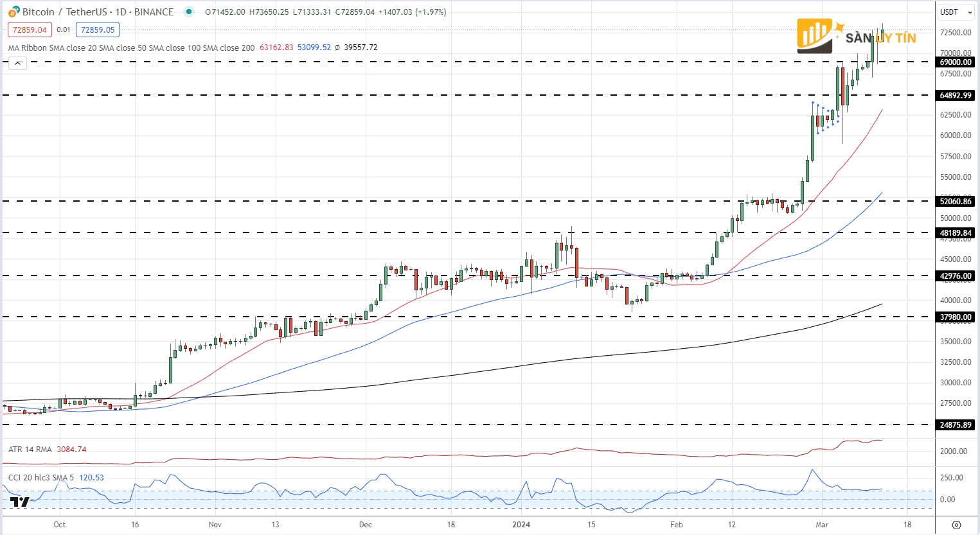Collapse the indicator legend with the up arrow
Image resolution: width=980 pixels, height=535 pixels.
point(17,63)
